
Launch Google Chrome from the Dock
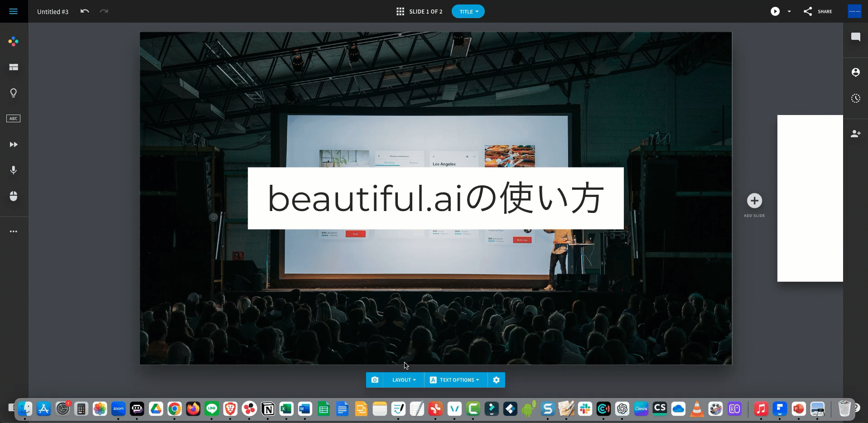pyautogui.click(x=174, y=409)
